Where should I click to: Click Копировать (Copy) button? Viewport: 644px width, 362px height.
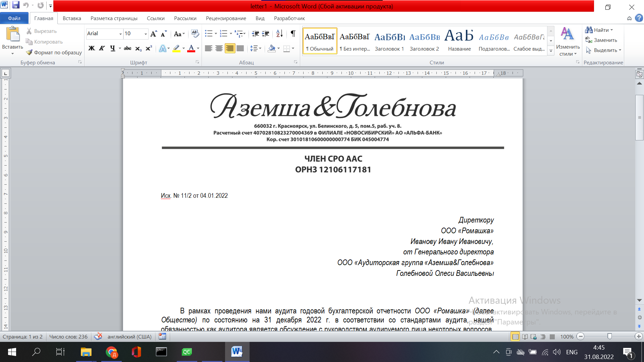click(44, 42)
